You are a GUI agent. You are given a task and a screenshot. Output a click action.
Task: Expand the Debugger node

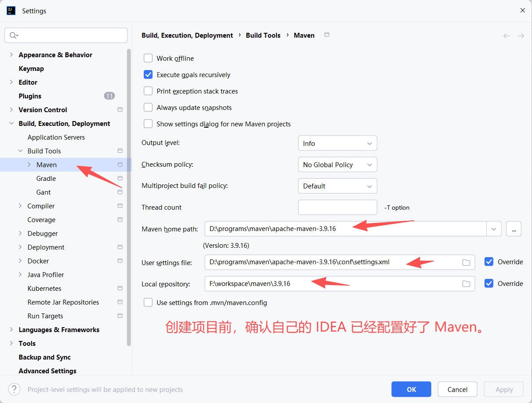point(20,233)
